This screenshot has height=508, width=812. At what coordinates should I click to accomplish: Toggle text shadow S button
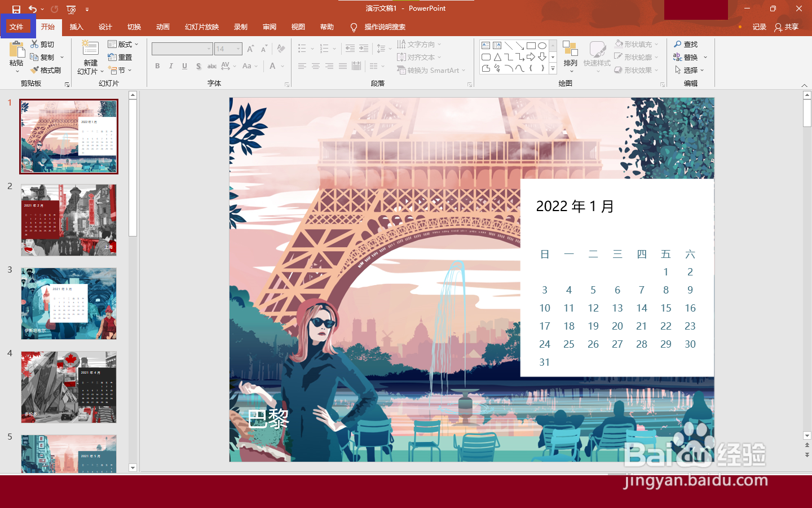[x=198, y=66]
